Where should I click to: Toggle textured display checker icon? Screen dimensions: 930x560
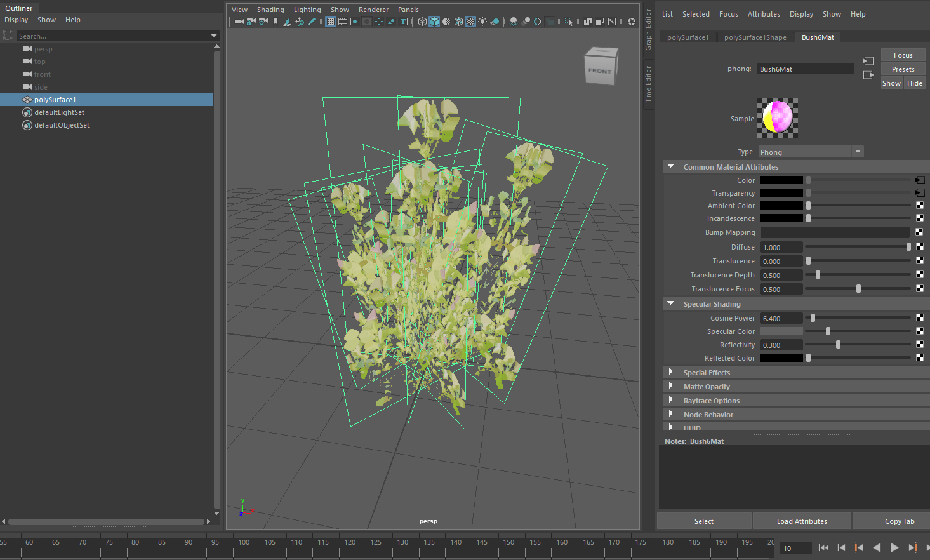pyautogui.click(x=470, y=22)
